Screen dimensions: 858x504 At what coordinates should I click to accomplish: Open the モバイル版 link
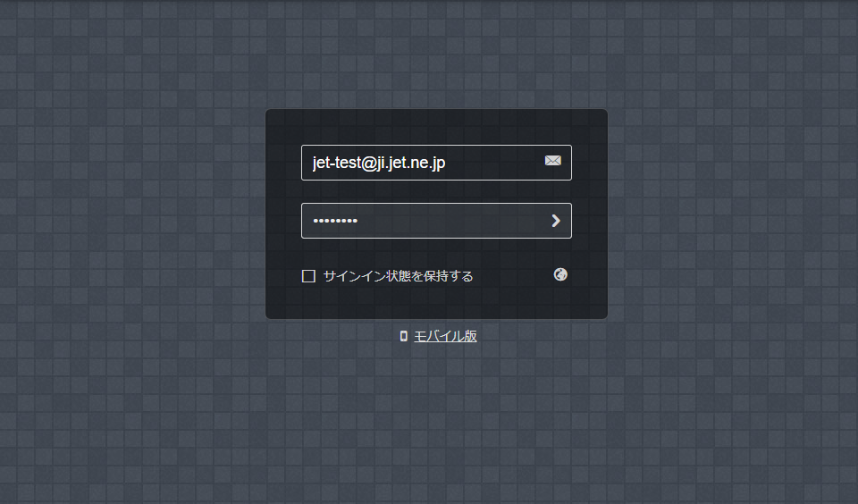pos(445,336)
